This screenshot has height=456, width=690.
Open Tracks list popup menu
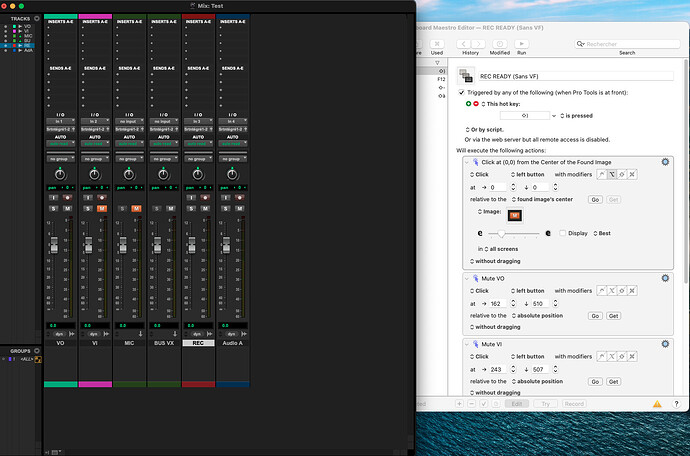[37, 18]
